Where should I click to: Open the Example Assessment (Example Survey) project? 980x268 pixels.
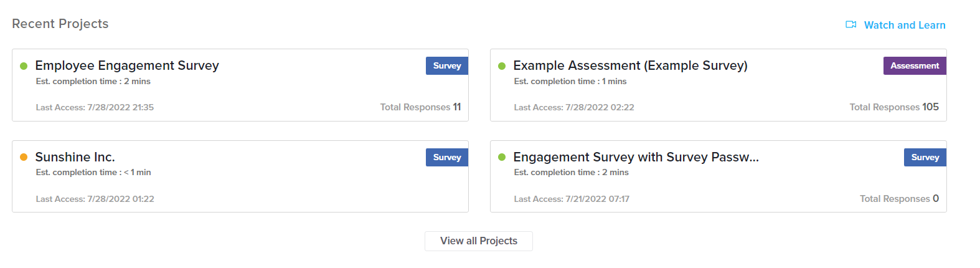630,65
